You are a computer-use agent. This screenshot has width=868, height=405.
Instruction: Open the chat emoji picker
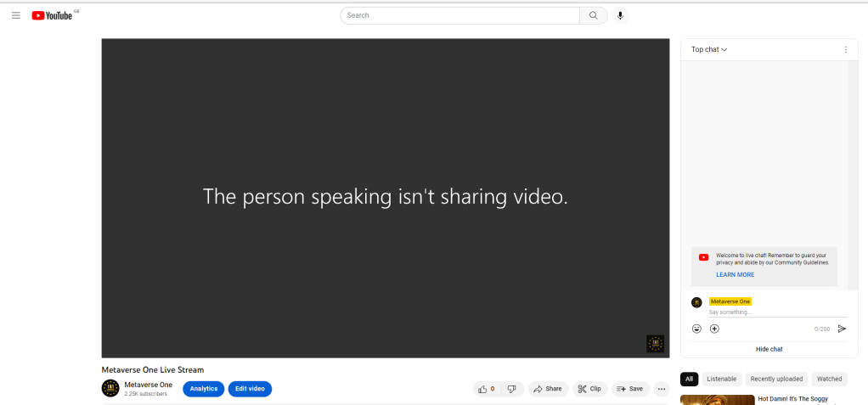pos(696,329)
